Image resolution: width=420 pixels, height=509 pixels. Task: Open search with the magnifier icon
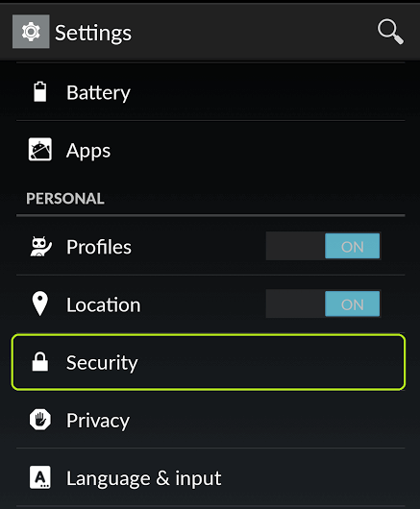pos(390,32)
